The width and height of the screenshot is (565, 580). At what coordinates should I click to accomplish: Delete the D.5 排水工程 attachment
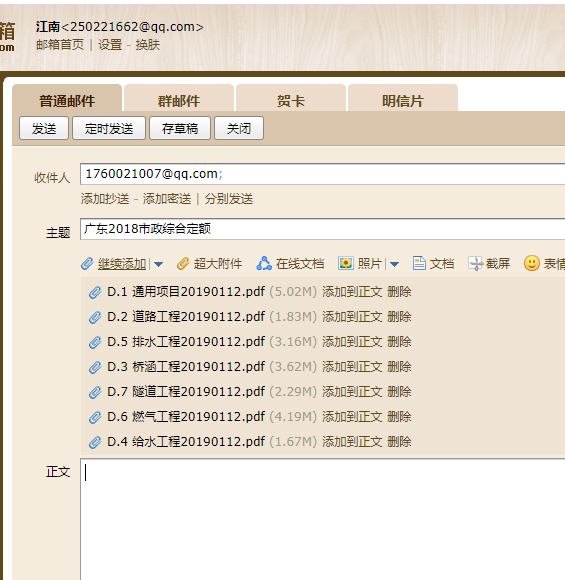coord(399,342)
